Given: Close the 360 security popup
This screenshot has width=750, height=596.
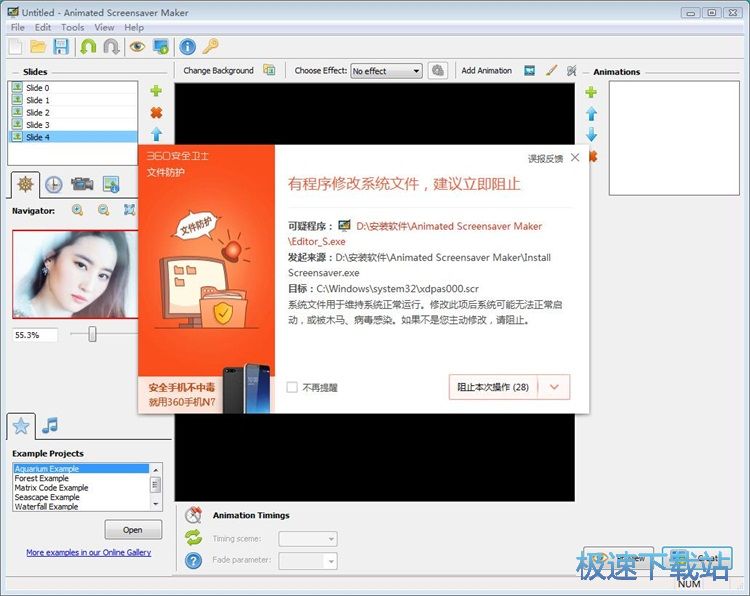Looking at the screenshot, I should pyautogui.click(x=575, y=157).
